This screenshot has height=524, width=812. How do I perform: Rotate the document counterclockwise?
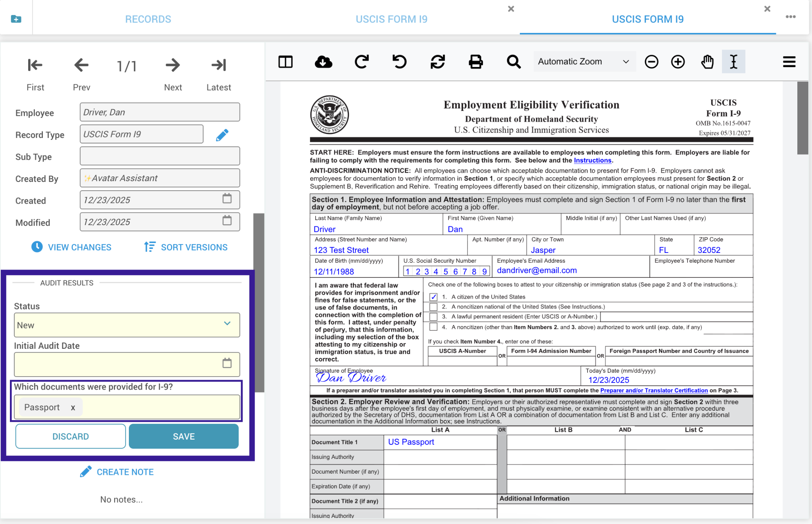[x=399, y=62]
